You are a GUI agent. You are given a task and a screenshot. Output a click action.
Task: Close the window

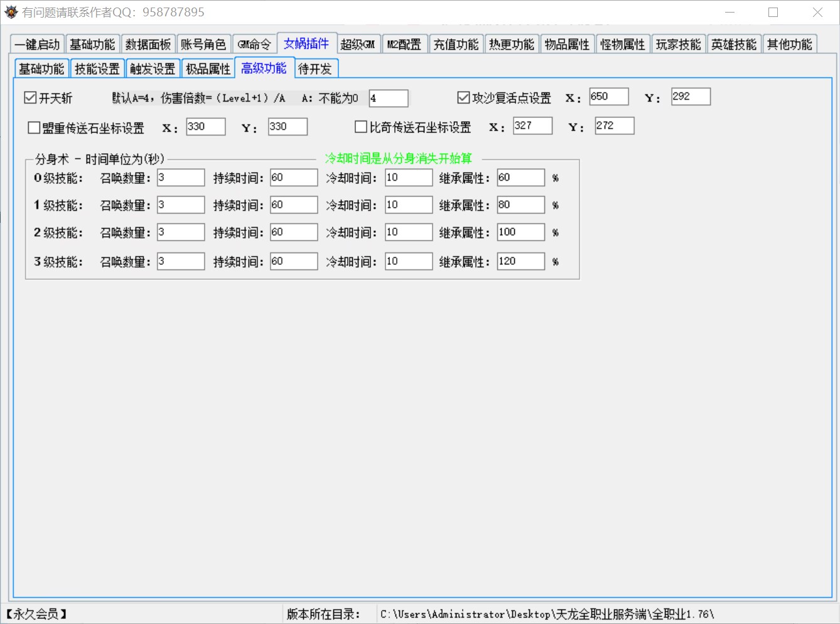(817, 12)
